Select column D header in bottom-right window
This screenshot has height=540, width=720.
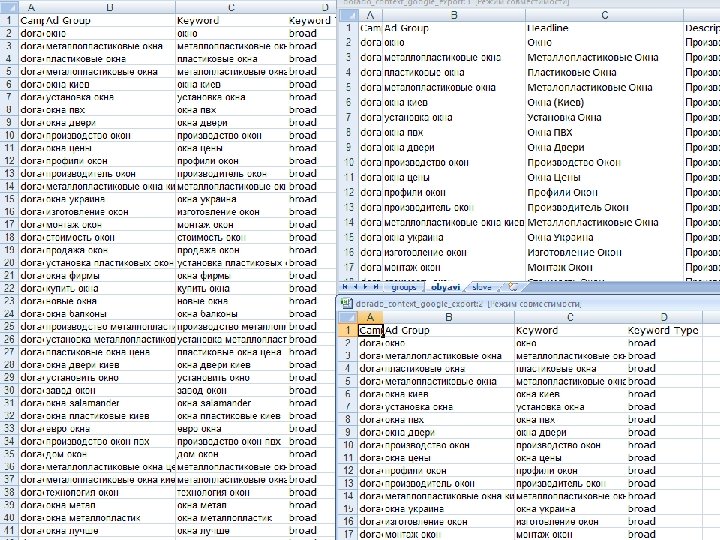point(664,317)
